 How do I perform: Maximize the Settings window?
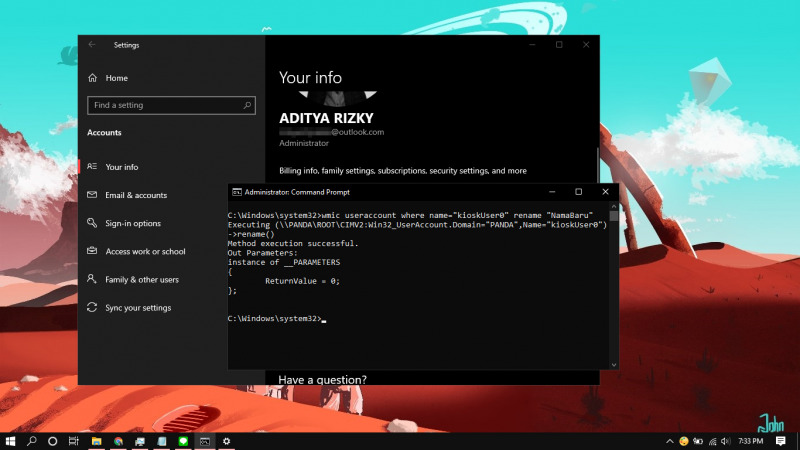[559, 45]
